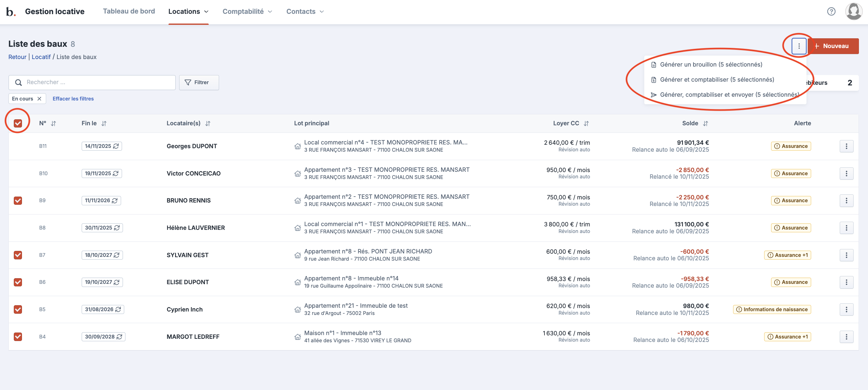Select Générer et comptabiliser menu option
This screenshot has width=868, height=390.
[717, 79]
